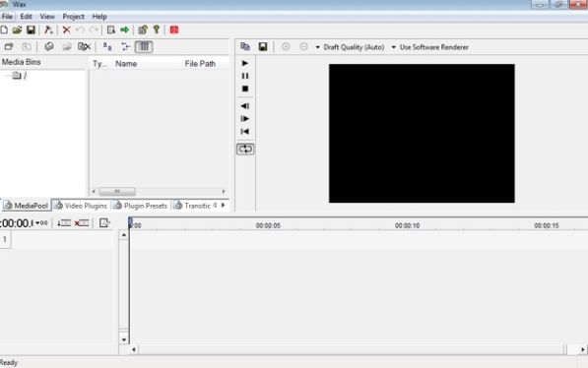The image size is (588, 368).
Task: Pause the preview playback
Action: (x=245, y=76)
